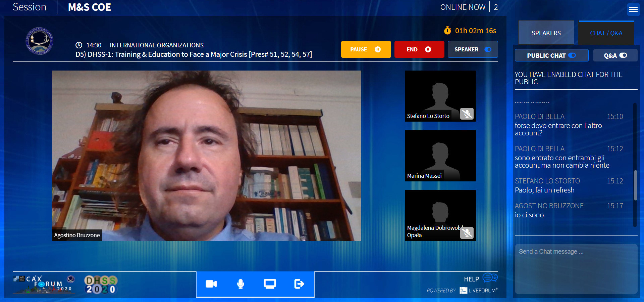This screenshot has width=644, height=302.
Task: Select Marina Massei's video tile
Action: click(440, 156)
